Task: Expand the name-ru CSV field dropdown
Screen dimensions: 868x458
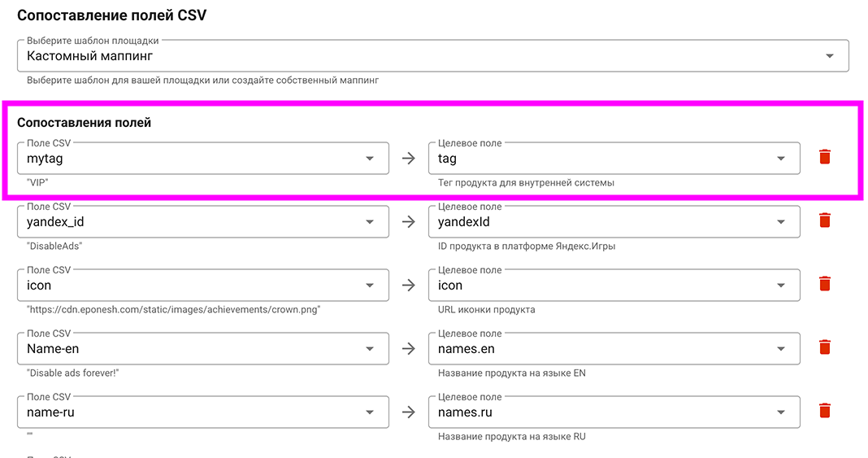Action: [370, 412]
